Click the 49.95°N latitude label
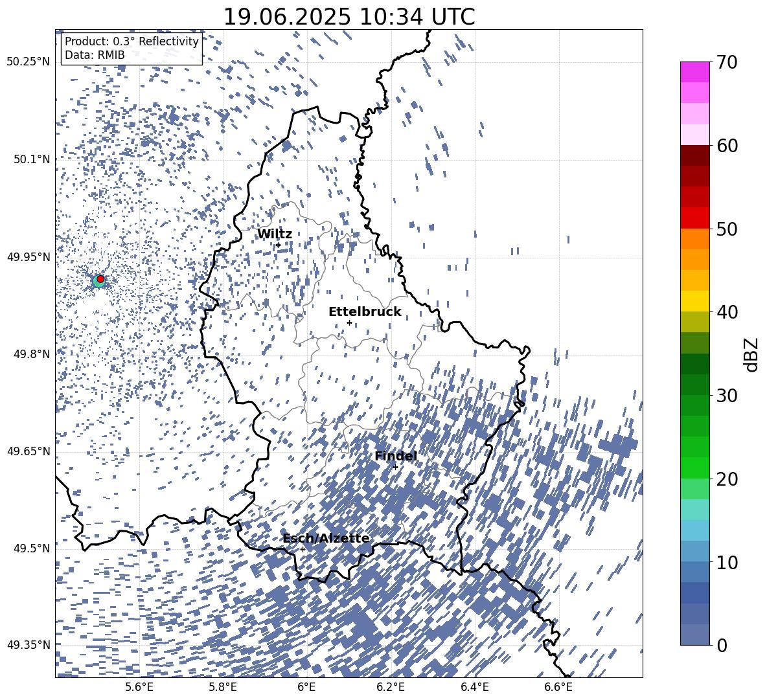Viewport: 767px width, 700px height. pos(29,256)
